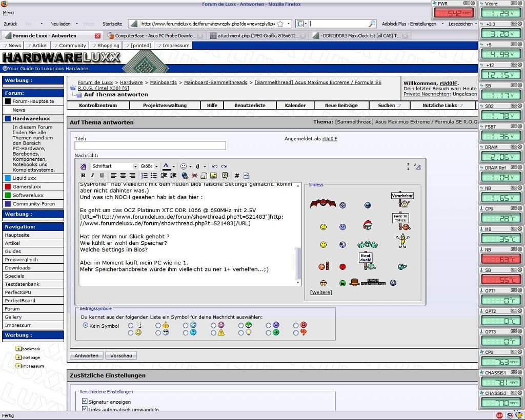Open the Kontrollzentrum link
Image resolution: width=525 pixels, height=420 pixels.
click(x=98, y=106)
